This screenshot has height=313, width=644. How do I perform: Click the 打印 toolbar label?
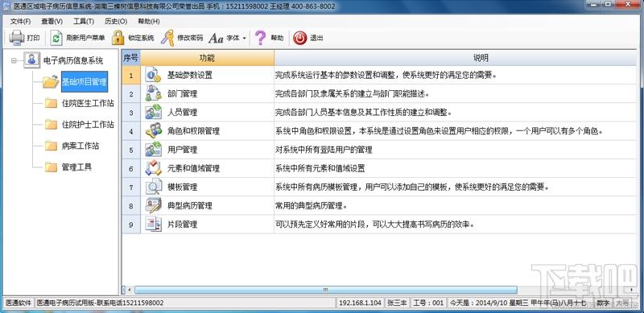33,38
